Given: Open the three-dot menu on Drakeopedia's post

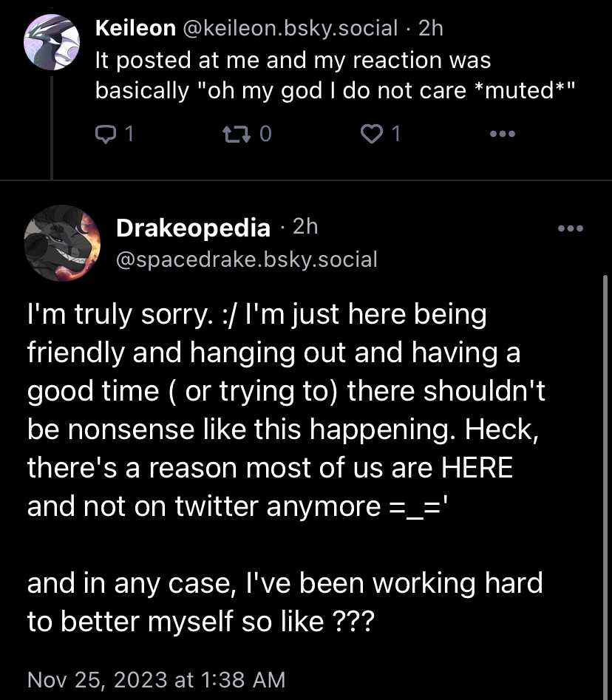Looking at the screenshot, I should pos(571,228).
